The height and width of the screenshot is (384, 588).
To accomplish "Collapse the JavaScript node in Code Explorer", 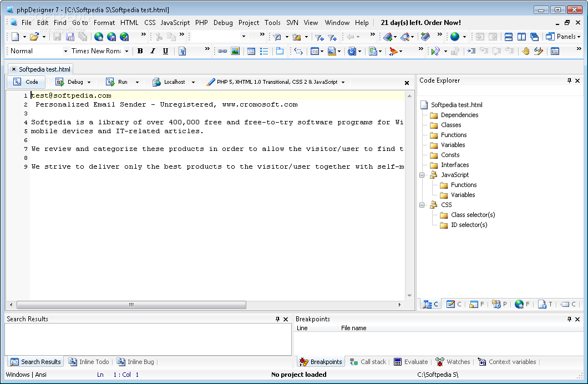I will [x=422, y=175].
